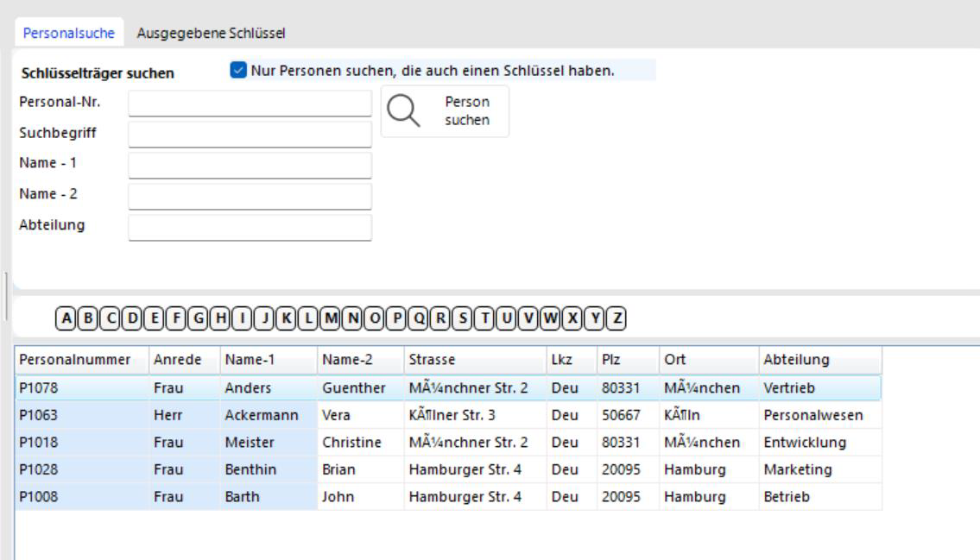Viewport: 980px width, 560px height.
Task: Filter list by letter A key
Action: [x=66, y=317]
